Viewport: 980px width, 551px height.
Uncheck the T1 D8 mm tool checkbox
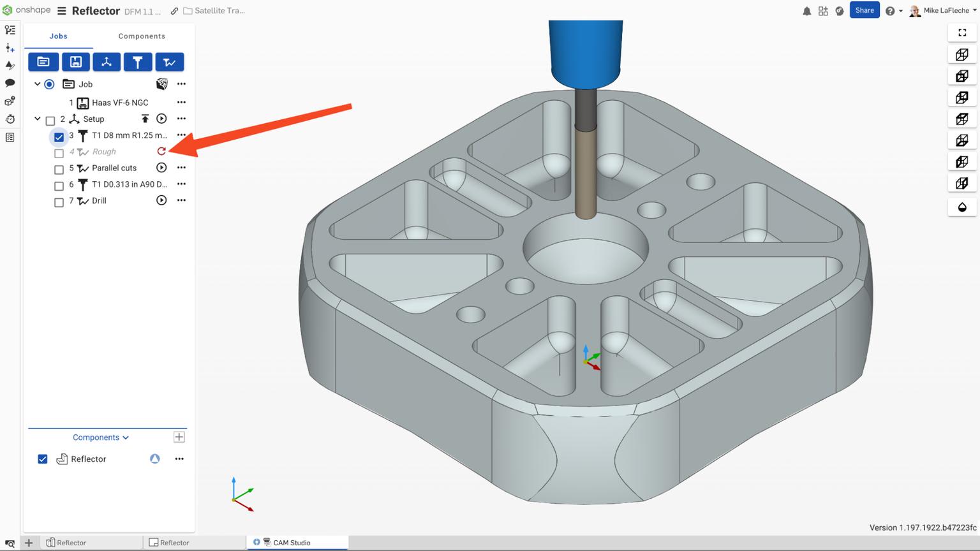click(59, 136)
